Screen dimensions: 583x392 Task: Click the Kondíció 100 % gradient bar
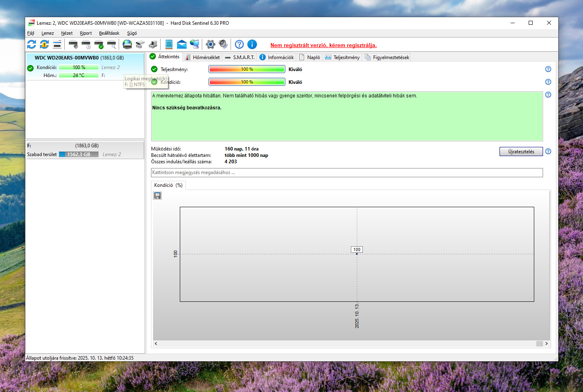click(x=247, y=82)
